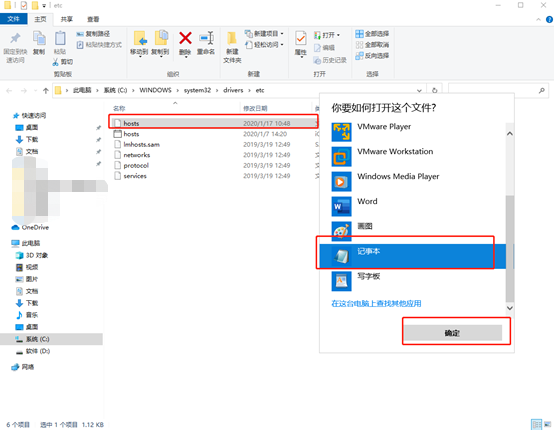Open the File tab
The image size is (554, 430).
point(13,19)
